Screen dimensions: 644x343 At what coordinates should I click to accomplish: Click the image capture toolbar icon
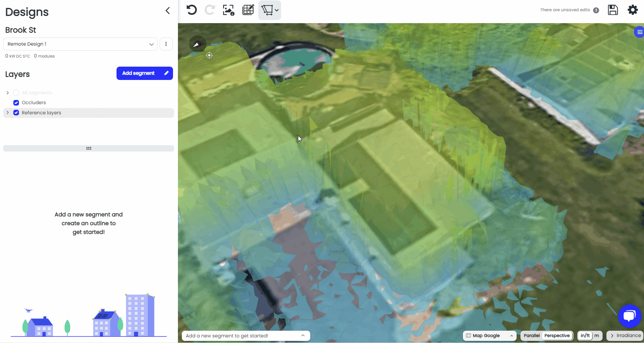point(229,10)
